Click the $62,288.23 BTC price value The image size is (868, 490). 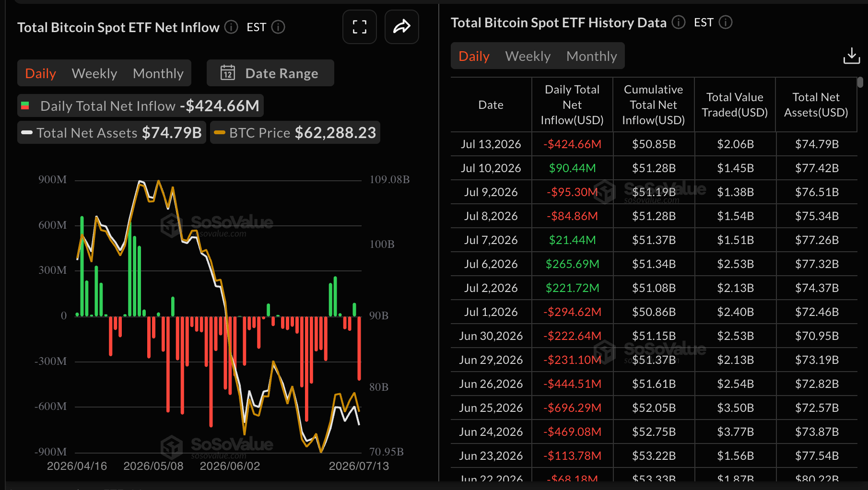point(335,132)
